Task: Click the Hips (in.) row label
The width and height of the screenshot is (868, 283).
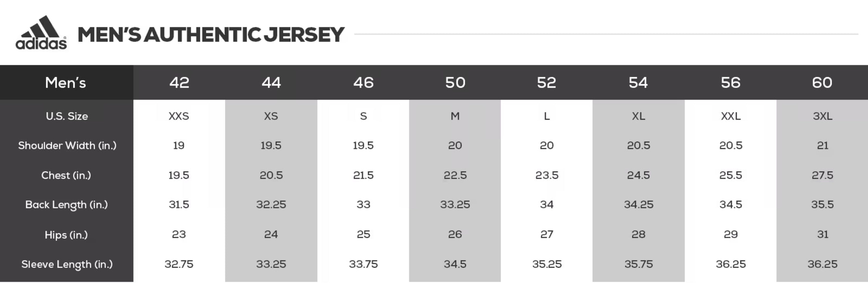Action: 66,235
